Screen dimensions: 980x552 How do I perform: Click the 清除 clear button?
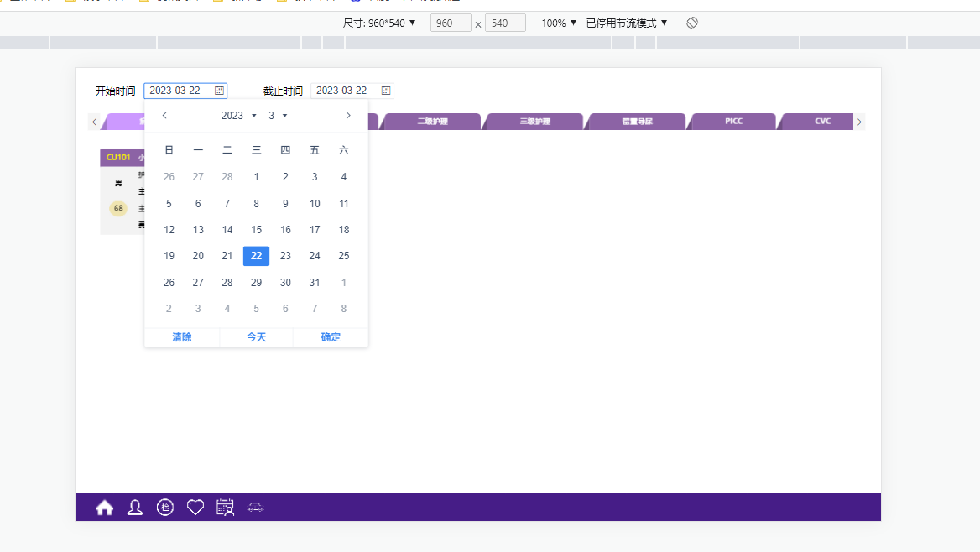click(x=182, y=337)
